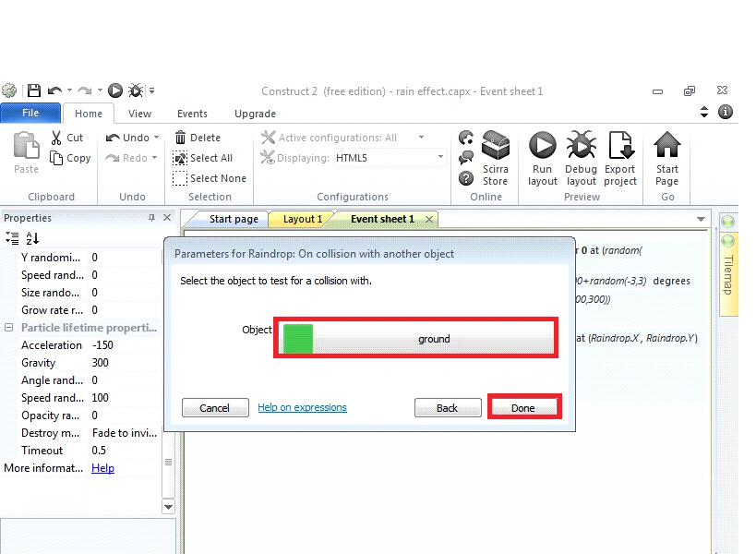Click the About info icon
Image resolution: width=756 pixels, height=554 pixels.
pyautogui.click(x=726, y=112)
